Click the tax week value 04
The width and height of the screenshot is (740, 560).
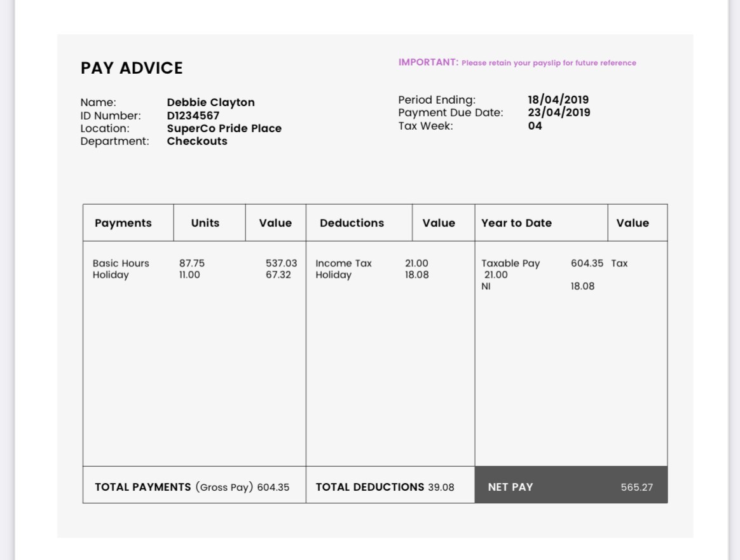[535, 126]
